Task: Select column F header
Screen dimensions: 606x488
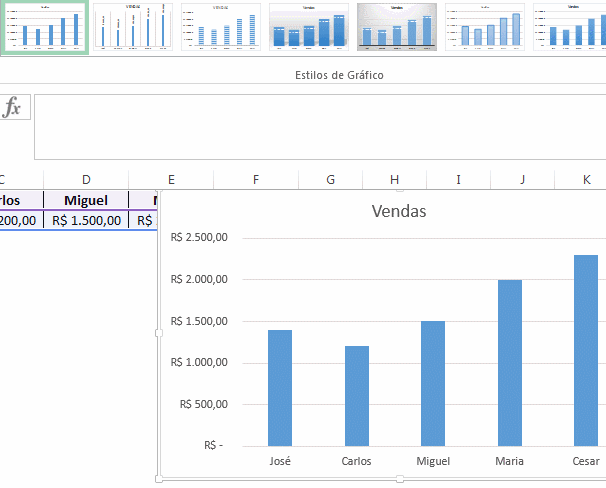Action: 256,179
